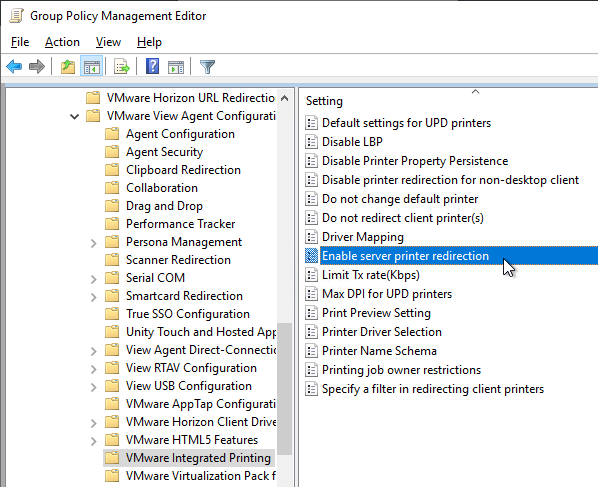The image size is (598, 487).
Task: Click the Filter funnel icon
Action: [x=207, y=67]
